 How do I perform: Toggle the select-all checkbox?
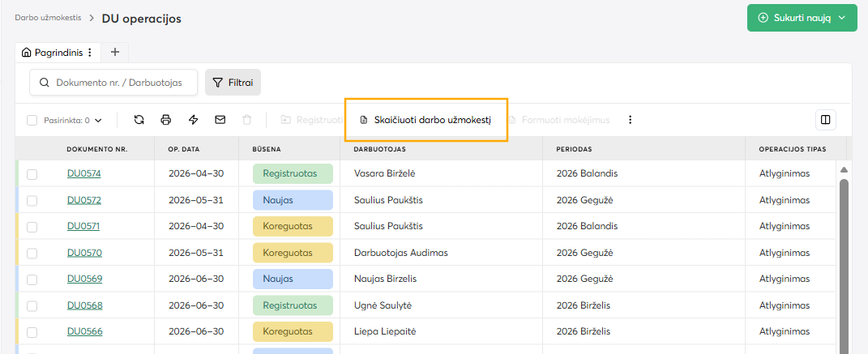pos(32,120)
